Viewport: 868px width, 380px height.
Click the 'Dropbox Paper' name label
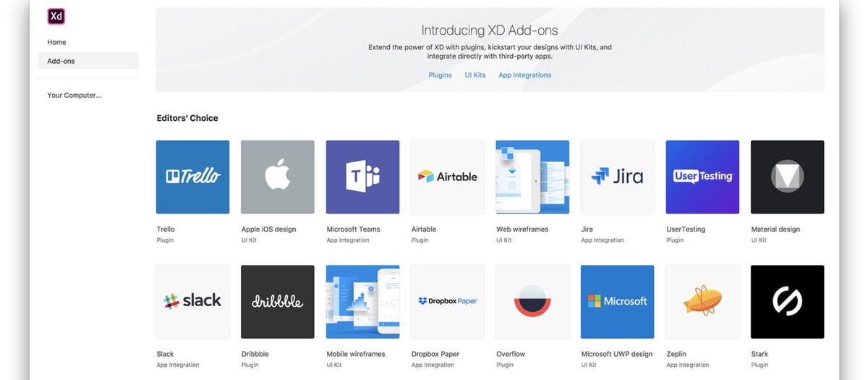435,355
